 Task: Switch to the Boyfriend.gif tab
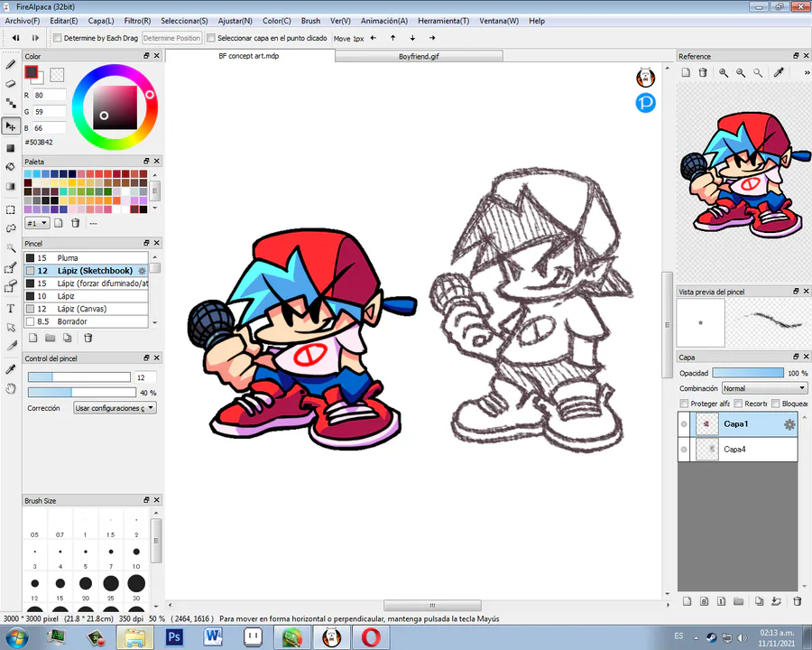(x=419, y=56)
